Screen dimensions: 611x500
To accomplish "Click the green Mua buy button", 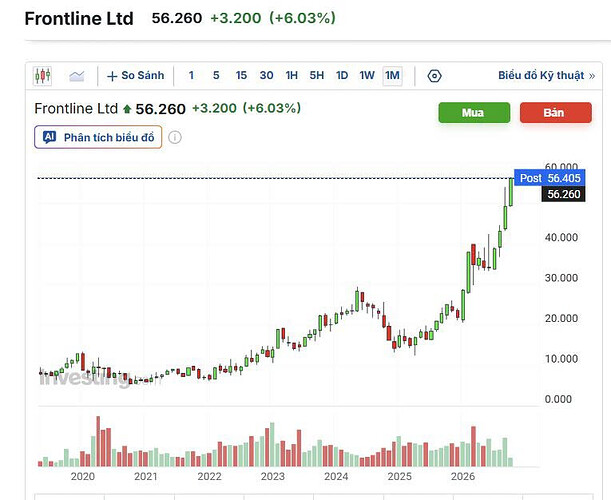I will tap(474, 113).
